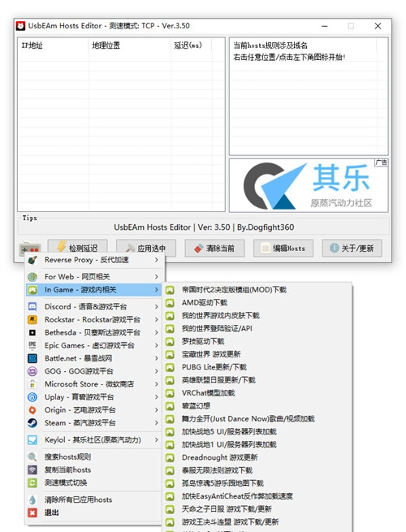Choose 英雄联盟日服更新/下载 entry
This screenshot has width=406, height=532.
tap(257, 380)
